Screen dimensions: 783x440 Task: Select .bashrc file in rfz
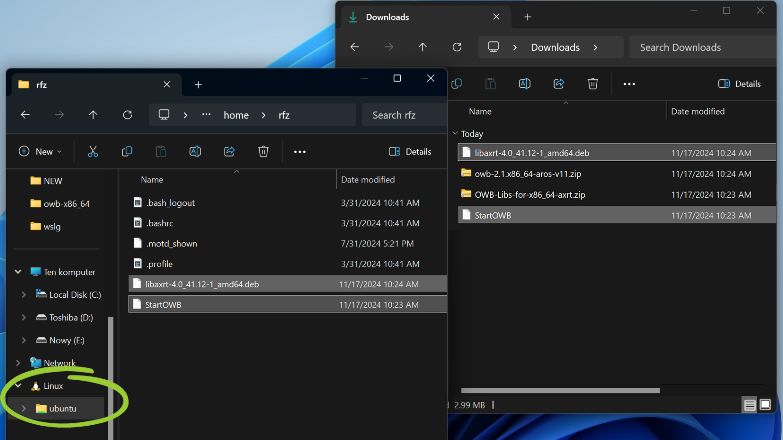[288, 223]
